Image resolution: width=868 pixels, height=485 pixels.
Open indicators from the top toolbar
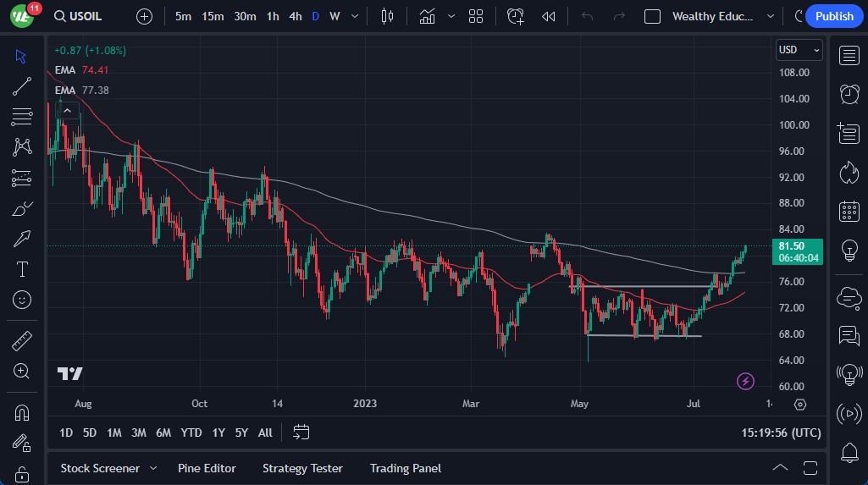point(427,16)
